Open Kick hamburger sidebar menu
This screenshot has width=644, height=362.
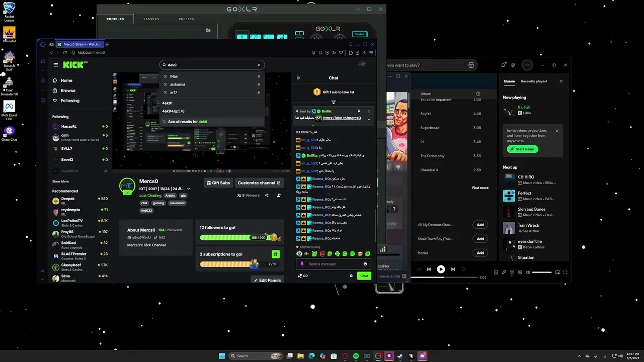point(56,65)
